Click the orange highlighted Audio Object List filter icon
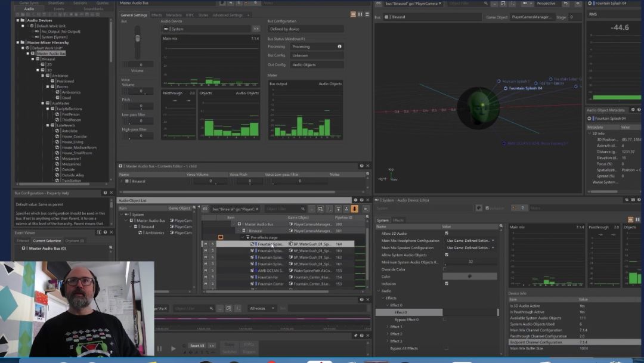The image size is (644, 363). click(355, 209)
